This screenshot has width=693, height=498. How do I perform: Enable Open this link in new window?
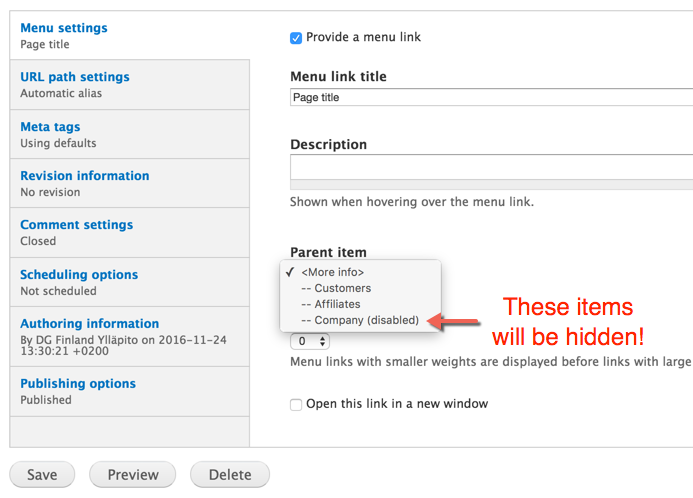(296, 404)
